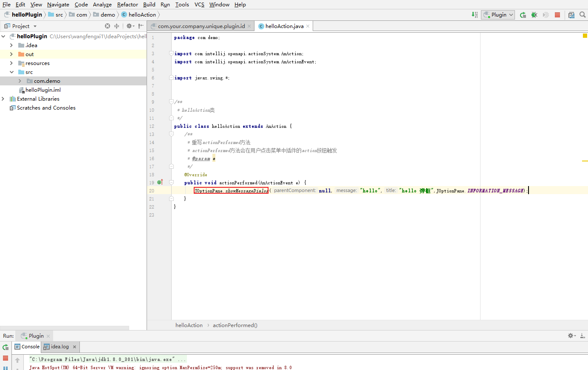Screen dimensions: 588x370
Task: Click the up stack trace arrow in console
Action: tap(17, 360)
